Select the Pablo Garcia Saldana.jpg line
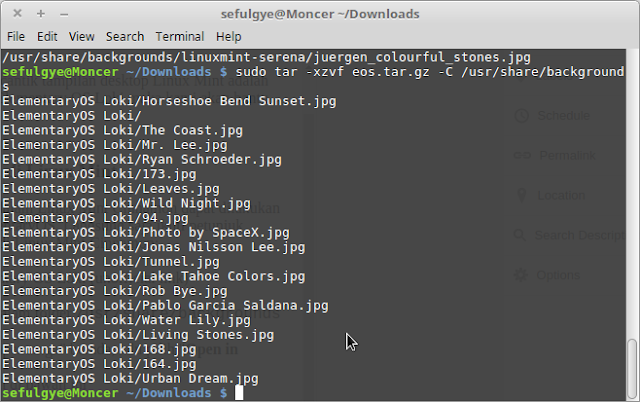The height and width of the screenshot is (402, 640). coord(165,306)
